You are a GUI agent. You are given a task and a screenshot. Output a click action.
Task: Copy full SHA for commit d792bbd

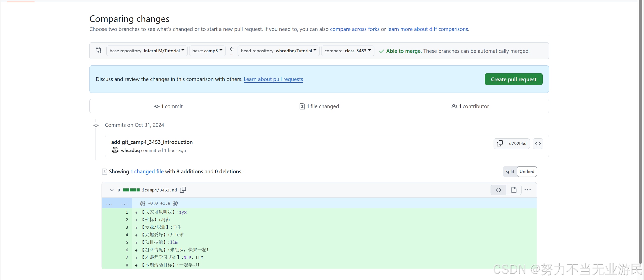click(x=500, y=143)
